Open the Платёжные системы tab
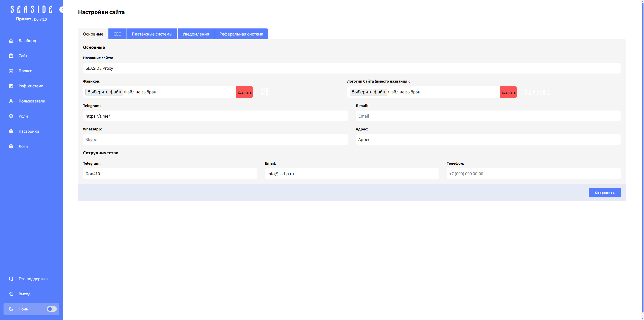The height and width of the screenshot is (320, 644). (x=152, y=34)
